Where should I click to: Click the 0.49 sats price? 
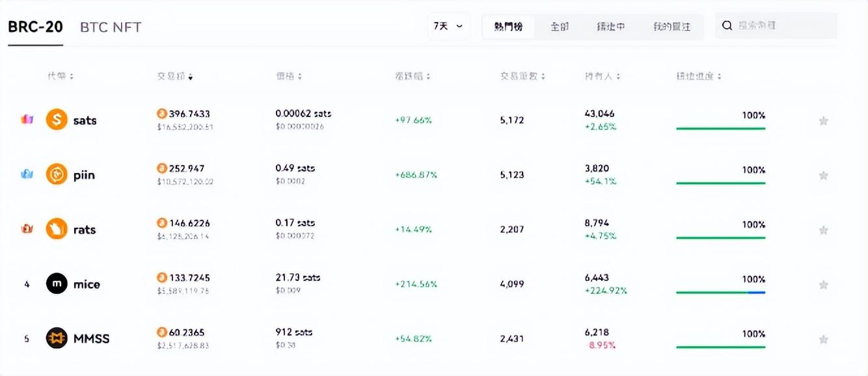point(295,168)
